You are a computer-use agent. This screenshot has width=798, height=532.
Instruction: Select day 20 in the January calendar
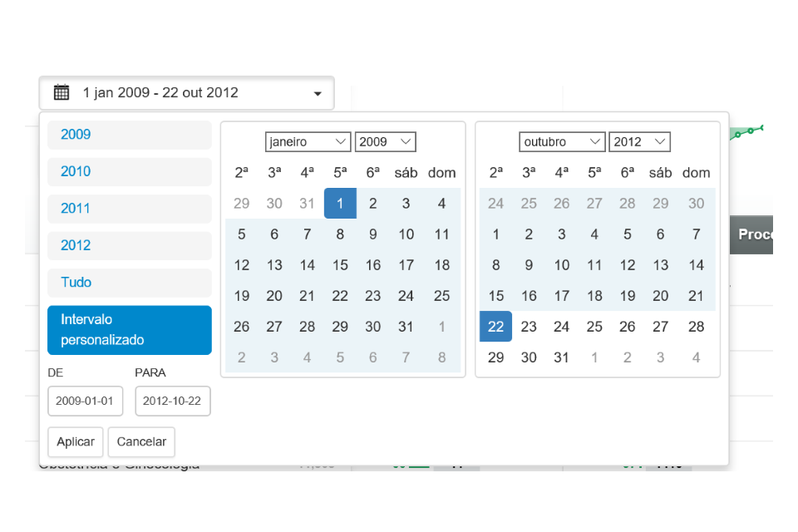pyautogui.click(x=274, y=296)
